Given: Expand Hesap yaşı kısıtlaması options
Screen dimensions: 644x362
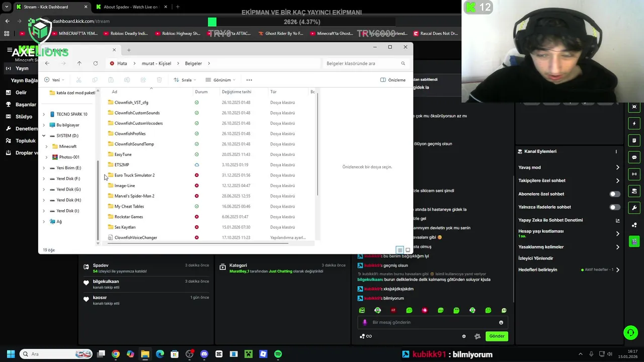Looking at the screenshot, I should tap(618, 233).
